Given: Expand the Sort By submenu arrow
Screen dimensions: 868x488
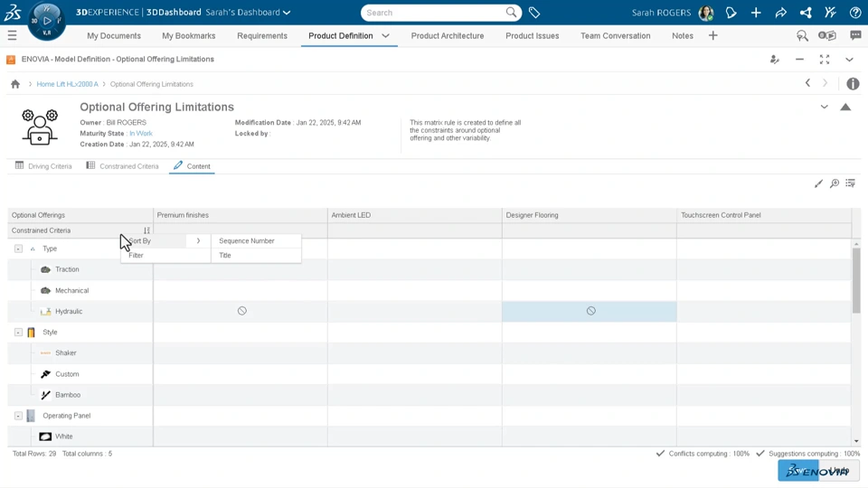Looking at the screenshot, I should point(198,240).
